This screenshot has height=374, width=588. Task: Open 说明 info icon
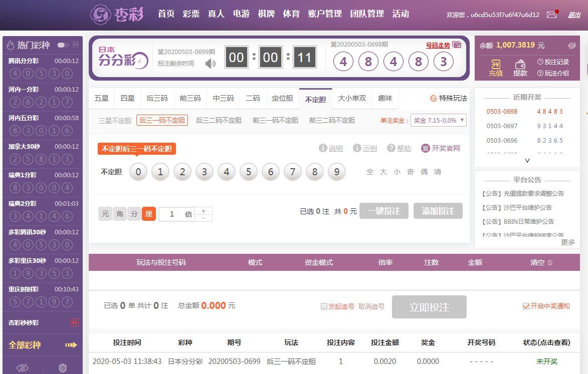[x=322, y=148]
